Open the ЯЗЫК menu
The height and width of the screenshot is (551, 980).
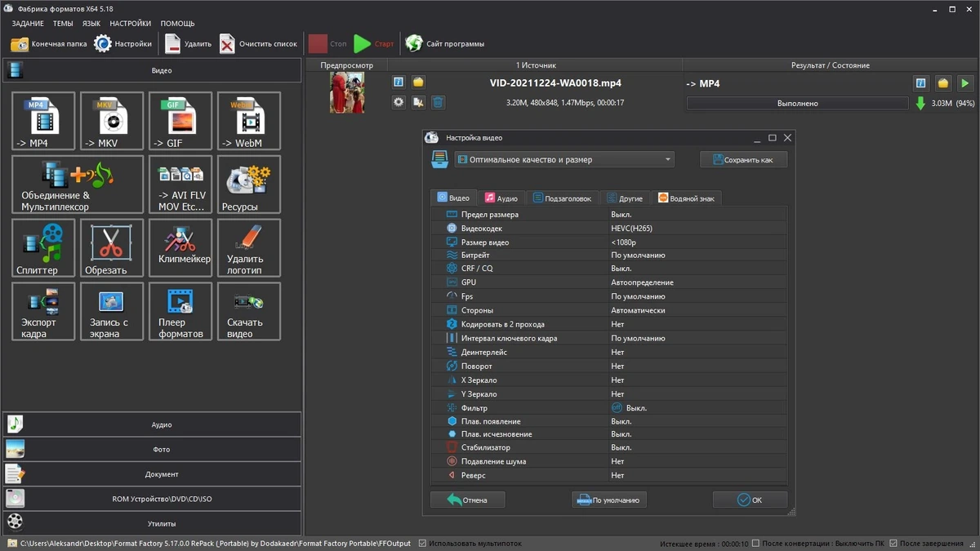point(91,24)
